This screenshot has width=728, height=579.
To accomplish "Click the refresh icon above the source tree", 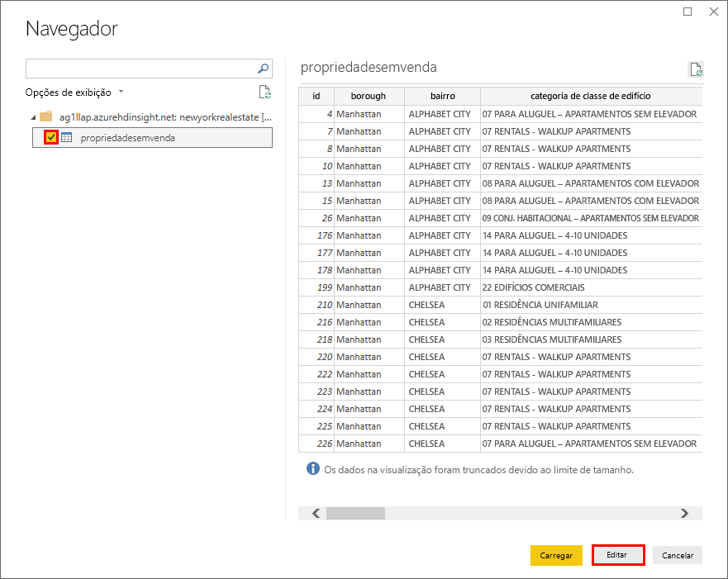I will point(264,92).
